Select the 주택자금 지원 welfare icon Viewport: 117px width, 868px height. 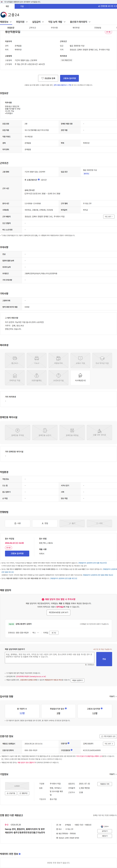point(15,377)
